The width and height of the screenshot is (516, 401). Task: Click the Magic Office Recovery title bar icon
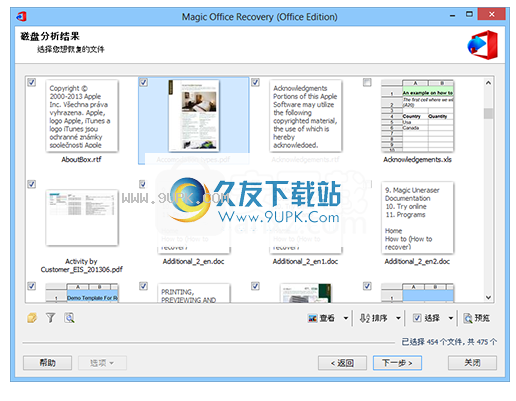21,16
